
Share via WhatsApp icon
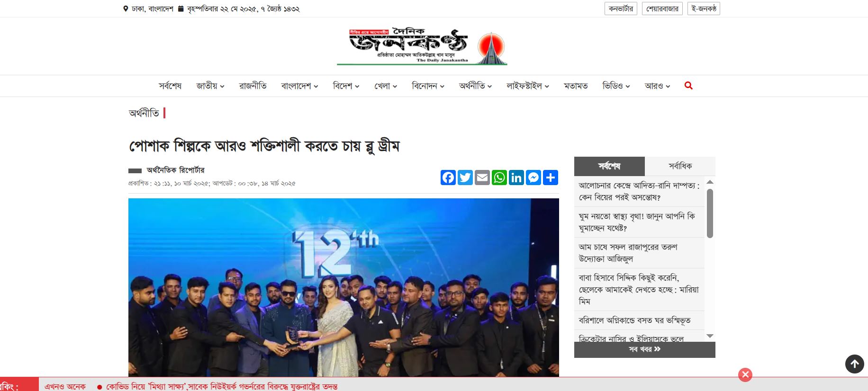point(499,178)
